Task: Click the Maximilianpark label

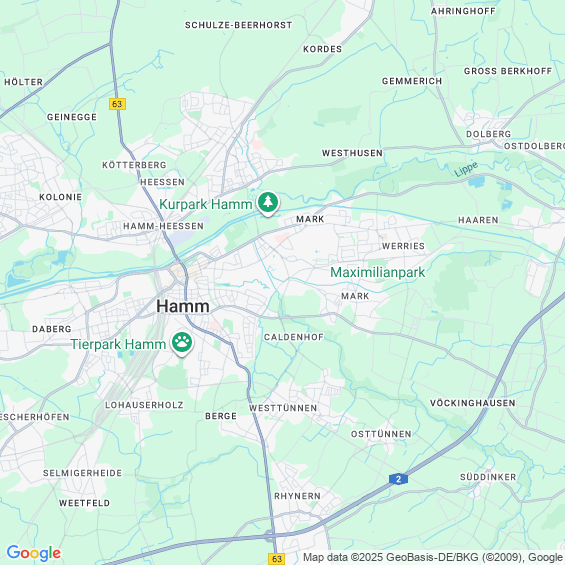Action: pyautogui.click(x=378, y=272)
